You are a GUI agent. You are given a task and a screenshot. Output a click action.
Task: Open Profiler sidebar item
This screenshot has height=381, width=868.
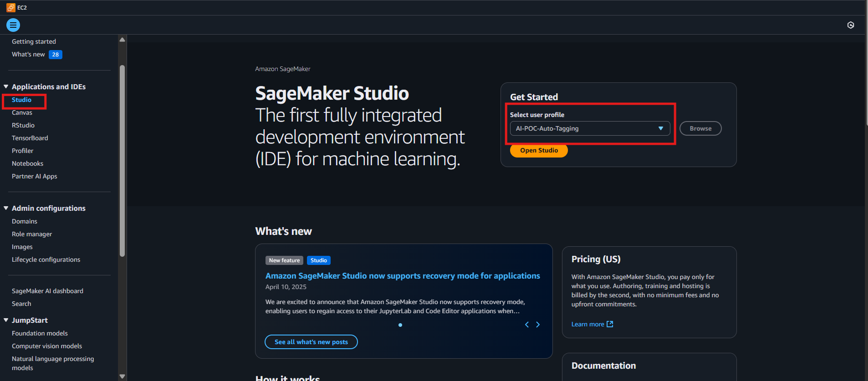pos(22,151)
